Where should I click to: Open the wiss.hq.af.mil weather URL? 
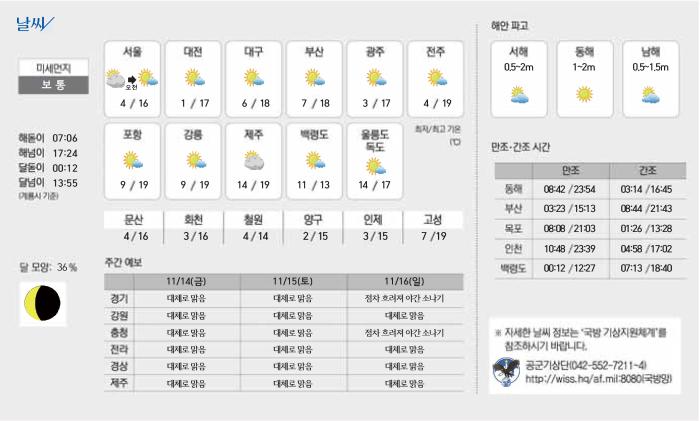(x=596, y=379)
